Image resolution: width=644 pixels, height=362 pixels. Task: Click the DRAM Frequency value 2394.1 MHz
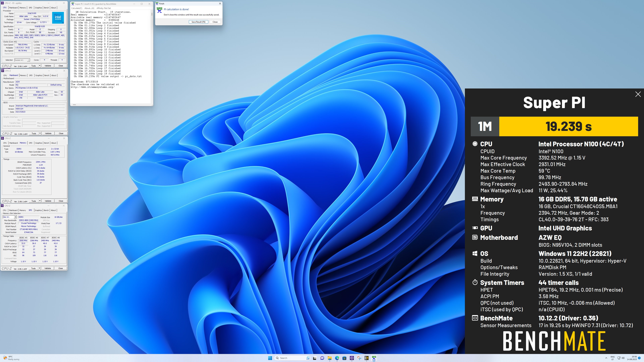(40, 162)
